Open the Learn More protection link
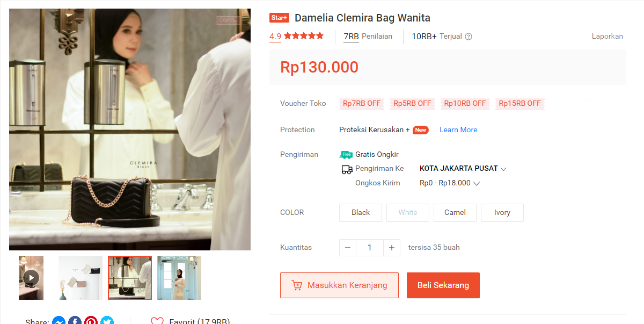Image resolution: width=644 pixels, height=324 pixels. (x=458, y=130)
